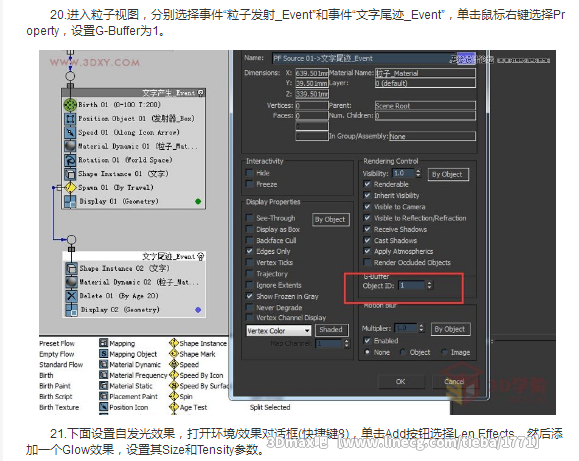579x461 pixels.
Task: Toggle the Backface Cull checkbox
Action: click(250, 240)
